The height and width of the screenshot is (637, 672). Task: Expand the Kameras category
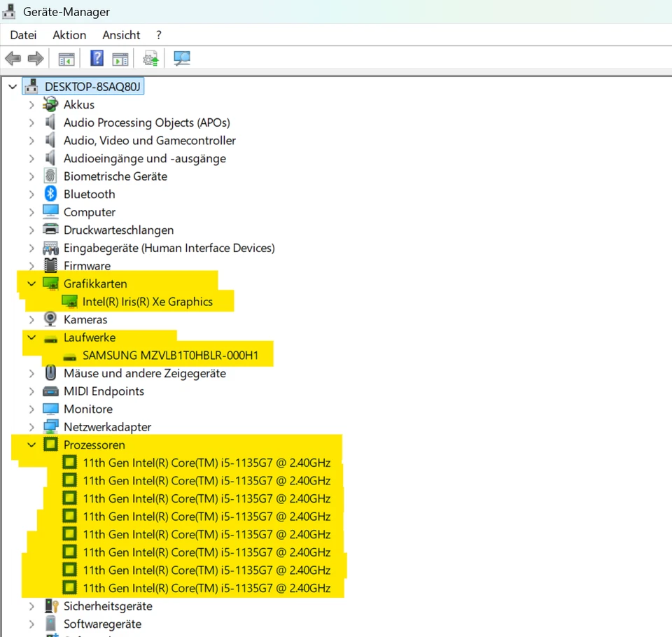pyautogui.click(x=31, y=319)
